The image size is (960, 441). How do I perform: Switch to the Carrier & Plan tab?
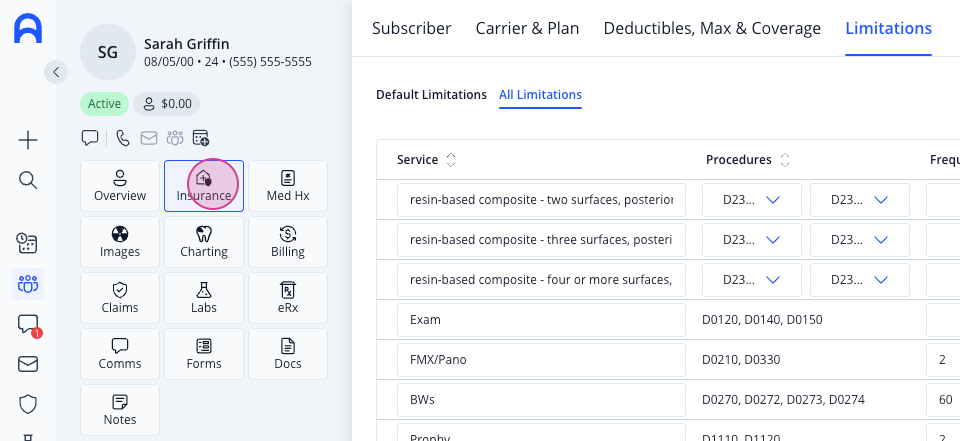(x=527, y=28)
